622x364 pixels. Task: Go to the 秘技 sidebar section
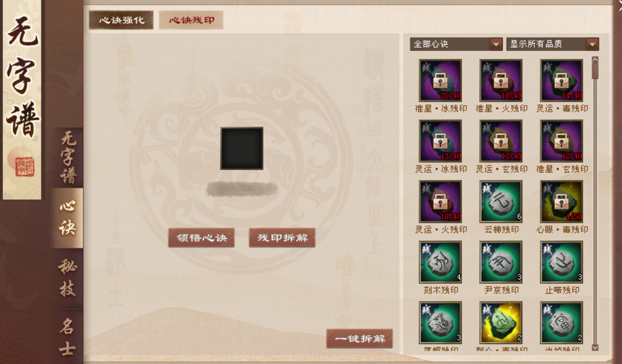[67, 278]
